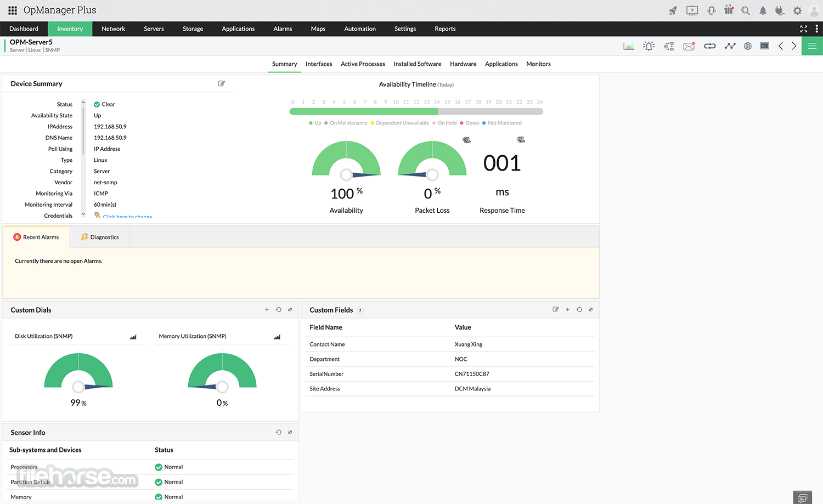823x504 pixels.
Task: Open the chat icon at bottom right
Action: pos(803,498)
